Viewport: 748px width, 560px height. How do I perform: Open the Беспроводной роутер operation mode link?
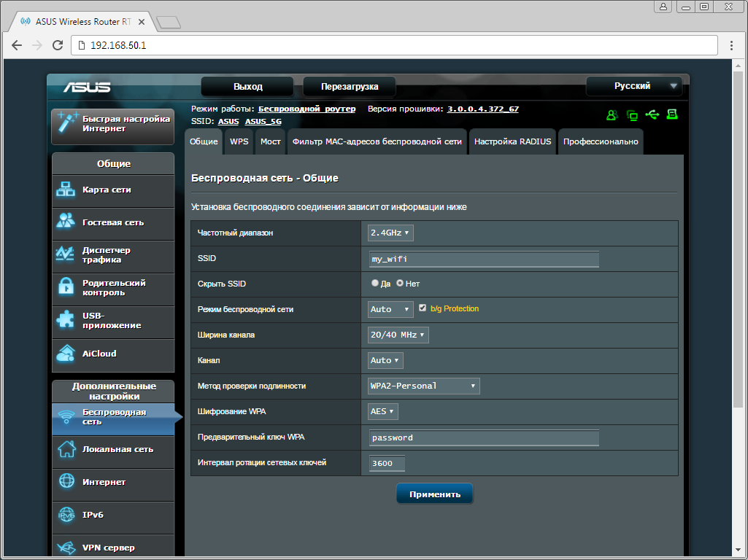pyautogui.click(x=306, y=109)
